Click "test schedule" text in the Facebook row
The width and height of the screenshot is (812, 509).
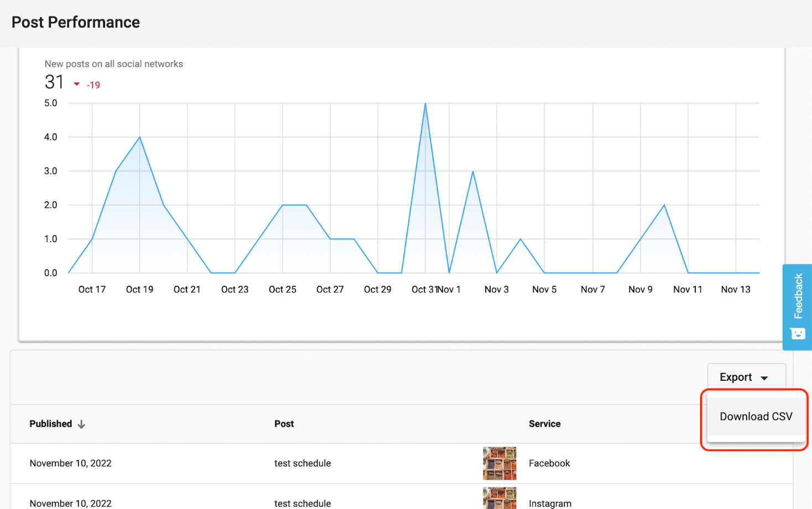(303, 463)
